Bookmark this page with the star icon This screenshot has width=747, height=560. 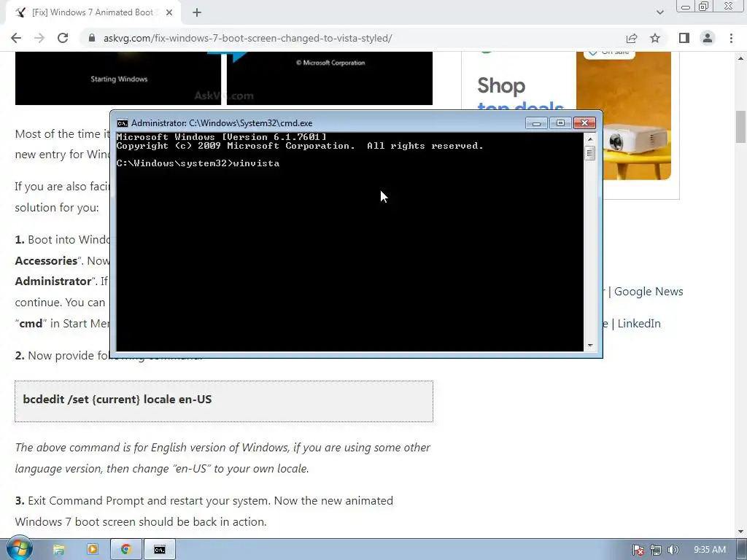click(x=655, y=38)
